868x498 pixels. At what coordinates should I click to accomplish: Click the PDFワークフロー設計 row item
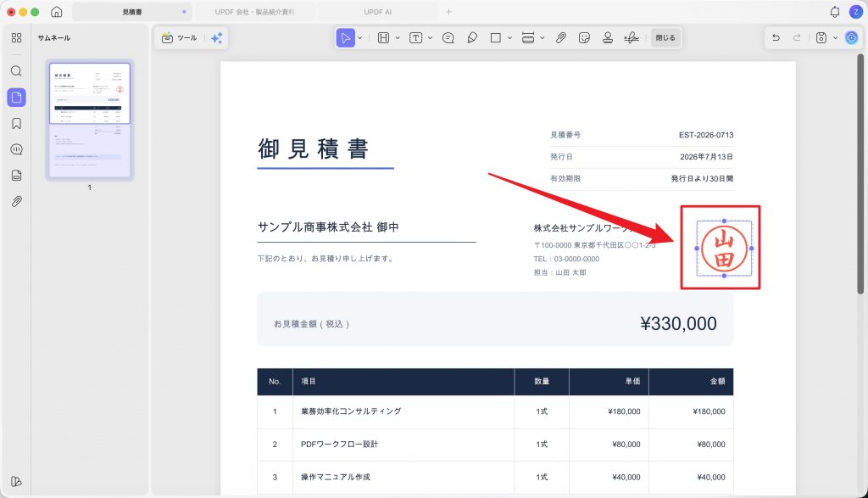click(x=339, y=445)
